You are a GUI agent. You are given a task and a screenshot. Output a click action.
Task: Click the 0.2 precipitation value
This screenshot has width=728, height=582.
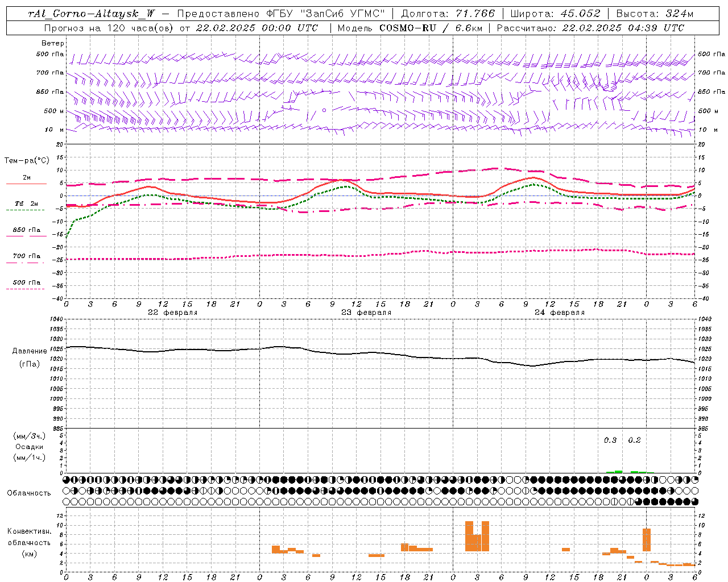pyautogui.click(x=634, y=440)
